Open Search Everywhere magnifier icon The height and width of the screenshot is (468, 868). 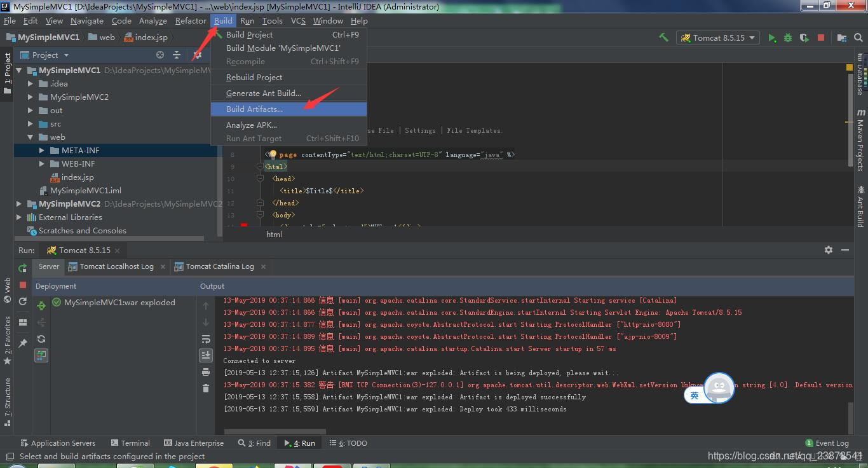[858, 38]
